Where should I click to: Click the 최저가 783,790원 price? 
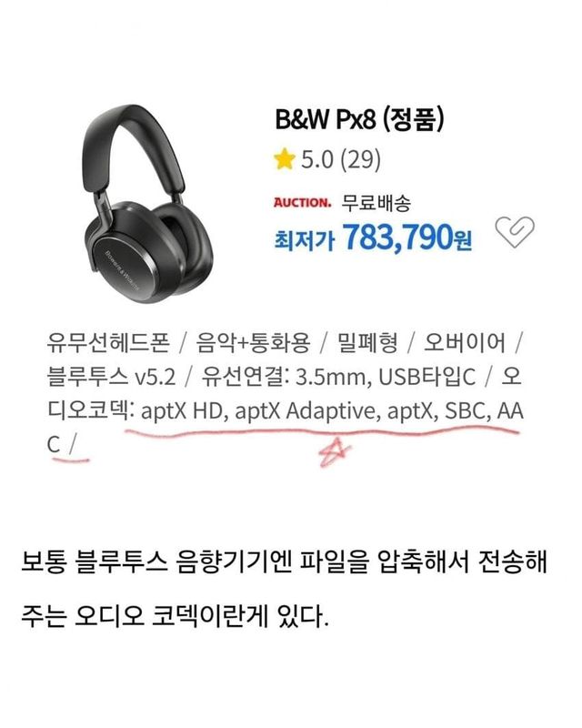373,238
